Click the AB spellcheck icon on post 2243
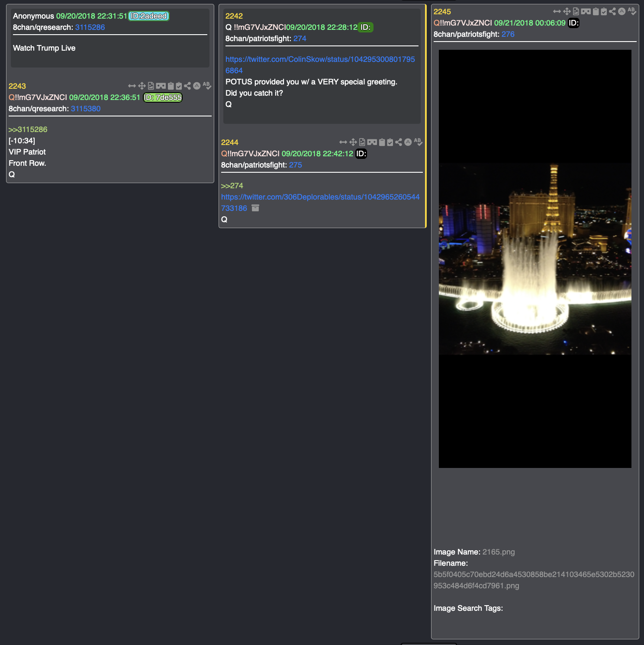 pyautogui.click(x=207, y=86)
